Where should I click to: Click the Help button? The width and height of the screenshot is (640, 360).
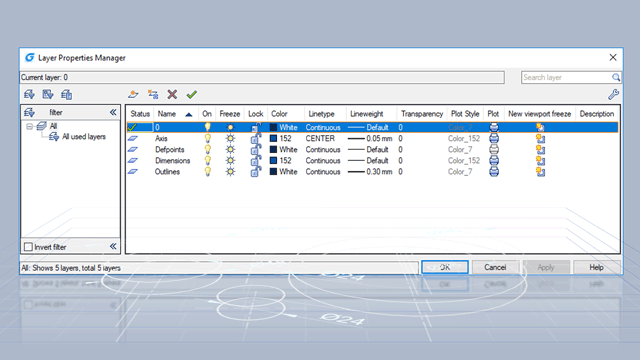click(596, 267)
